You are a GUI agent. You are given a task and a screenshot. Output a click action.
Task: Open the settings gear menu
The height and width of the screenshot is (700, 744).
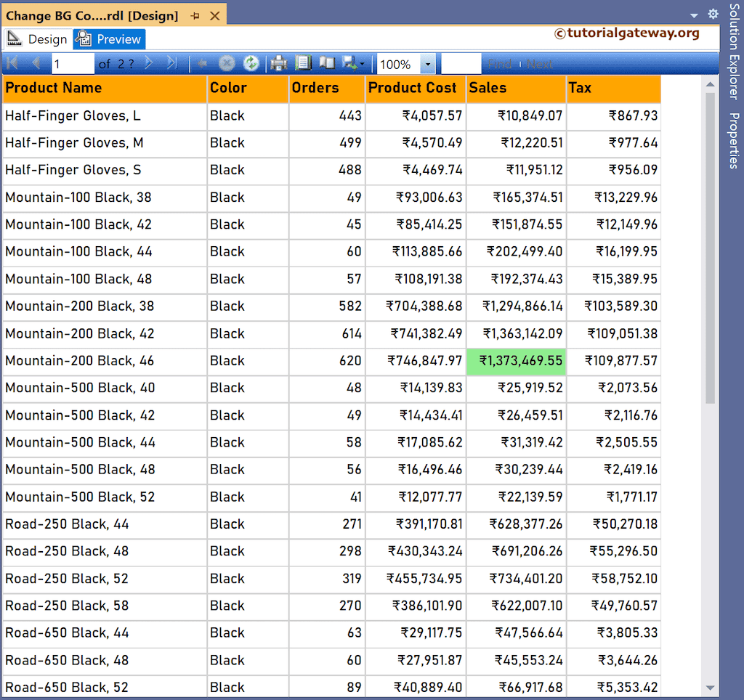click(x=713, y=13)
